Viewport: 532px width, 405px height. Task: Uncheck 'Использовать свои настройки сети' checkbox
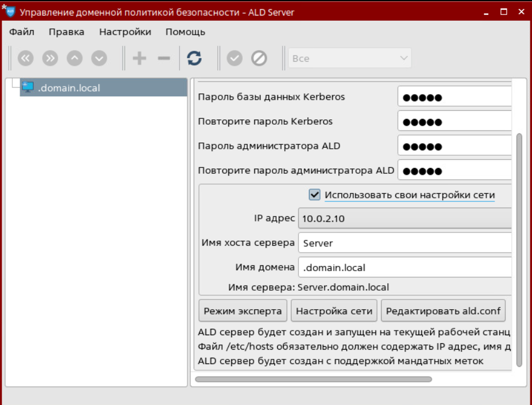click(x=315, y=195)
